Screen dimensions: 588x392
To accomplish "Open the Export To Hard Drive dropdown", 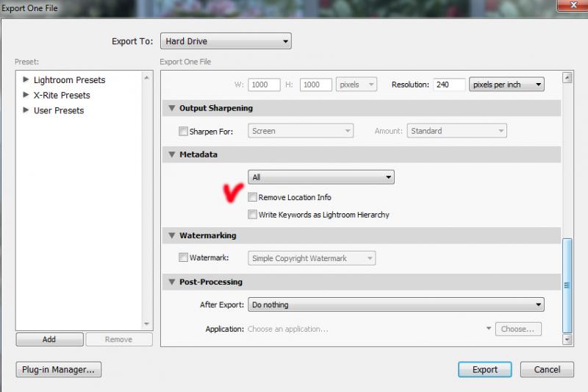I will 226,41.
